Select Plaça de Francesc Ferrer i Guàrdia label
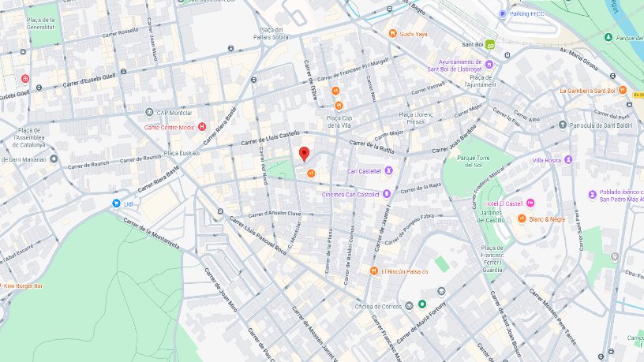The image size is (644, 362). 492,259
